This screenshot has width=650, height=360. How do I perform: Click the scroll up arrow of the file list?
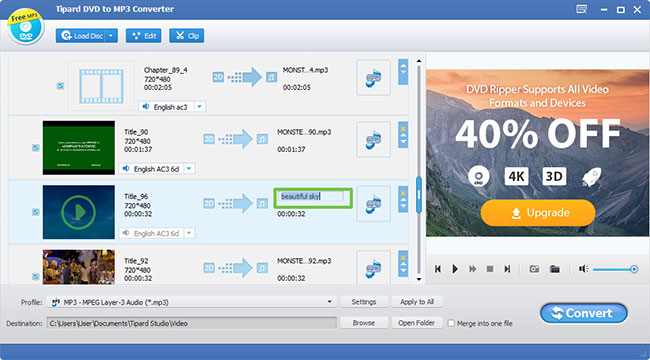click(419, 62)
